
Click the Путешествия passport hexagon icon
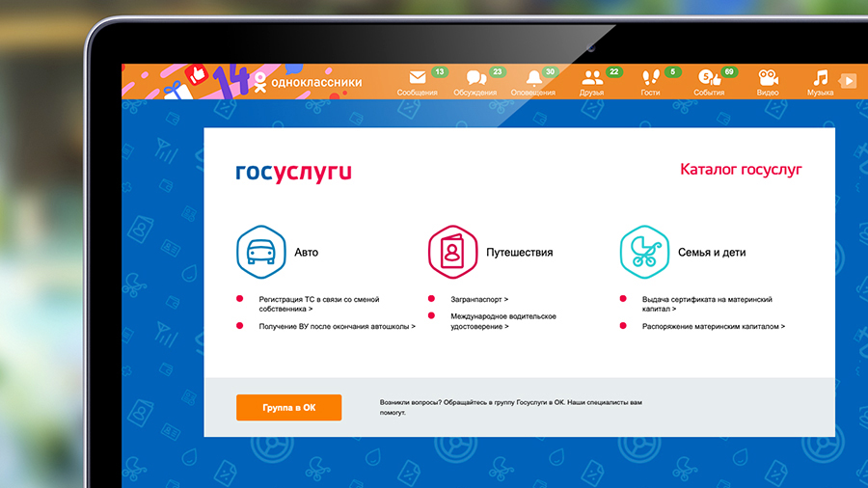tap(452, 252)
